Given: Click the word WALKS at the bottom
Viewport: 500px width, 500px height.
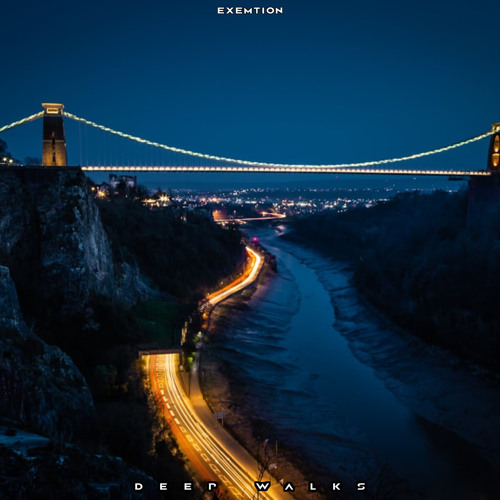Looking at the screenshot, I should (x=311, y=487).
